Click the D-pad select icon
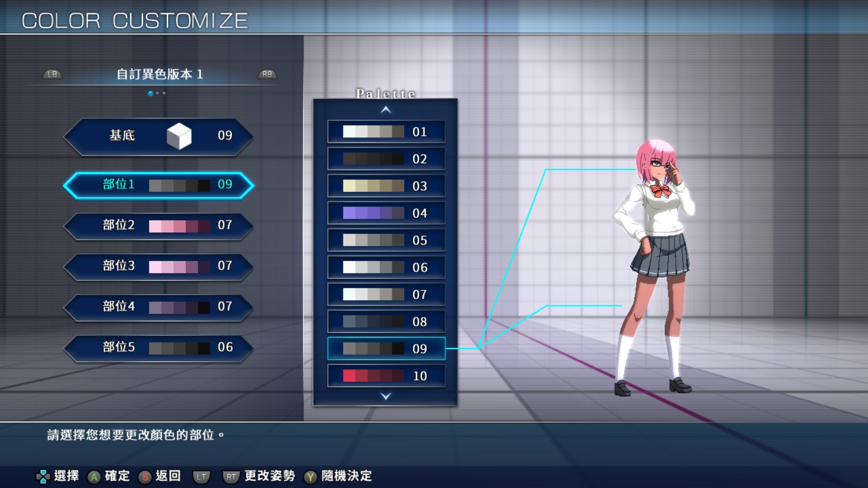 [43, 476]
